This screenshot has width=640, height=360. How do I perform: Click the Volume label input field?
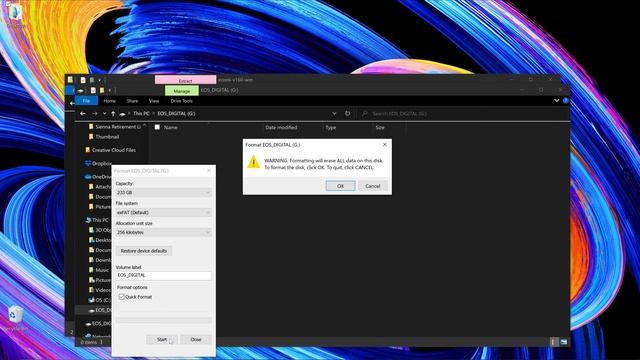tap(163, 276)
